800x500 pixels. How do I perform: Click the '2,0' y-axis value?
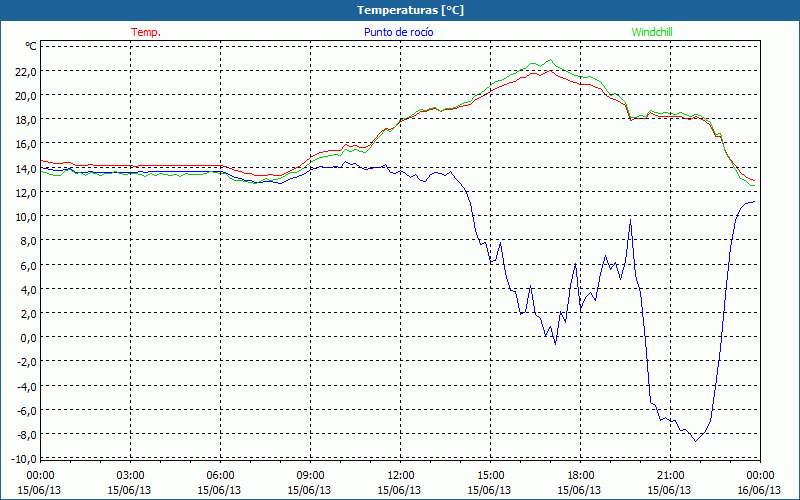coord(29,314)
